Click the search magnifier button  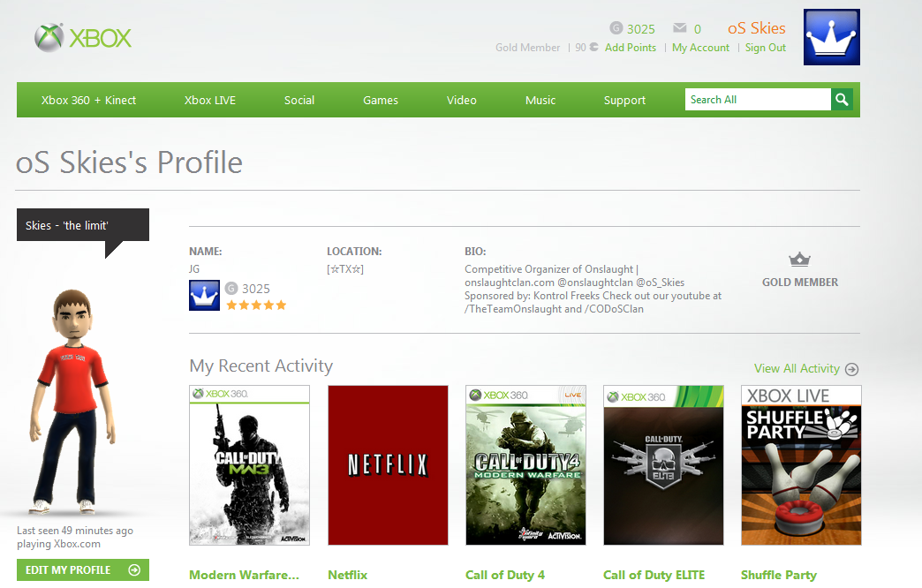click(842, 100)
